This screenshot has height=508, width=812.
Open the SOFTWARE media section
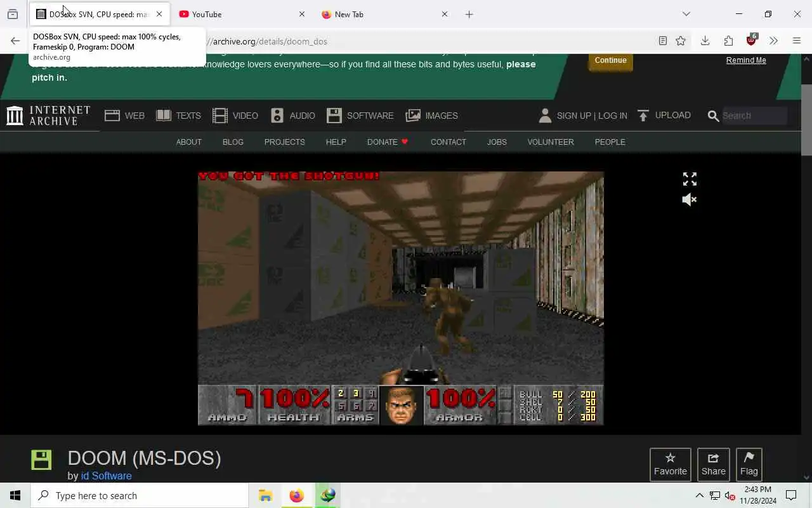(360, 116)
